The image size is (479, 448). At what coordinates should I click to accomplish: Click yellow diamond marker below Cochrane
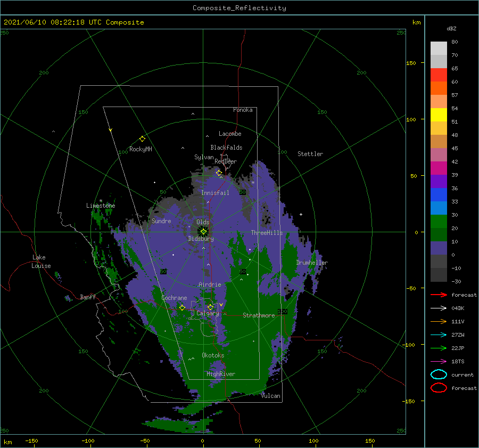coord(183,307)
